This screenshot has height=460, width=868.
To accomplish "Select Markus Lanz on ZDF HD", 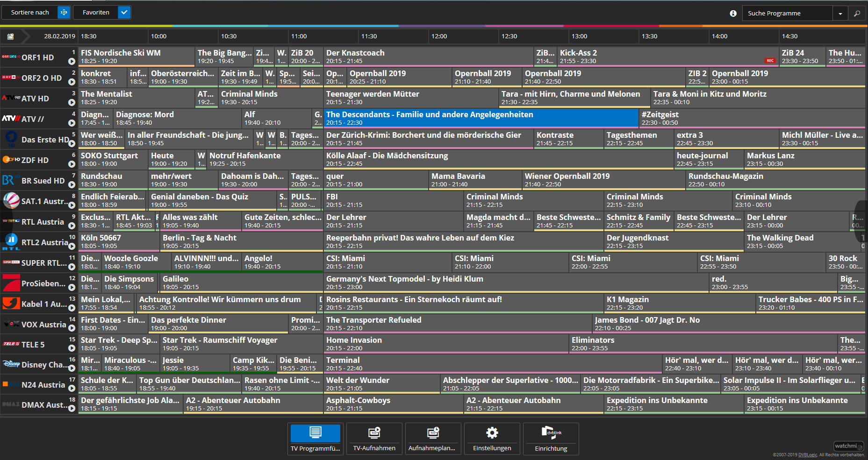I will (805, 159).
